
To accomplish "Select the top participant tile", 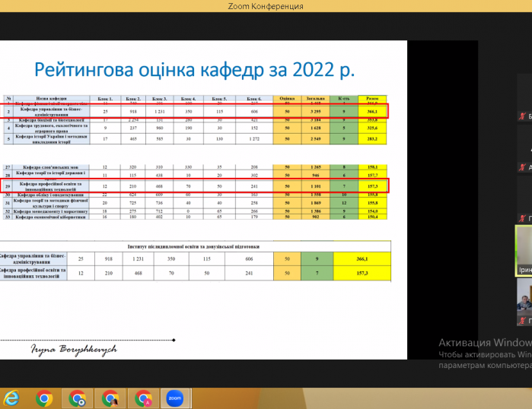I will (524, 97).
